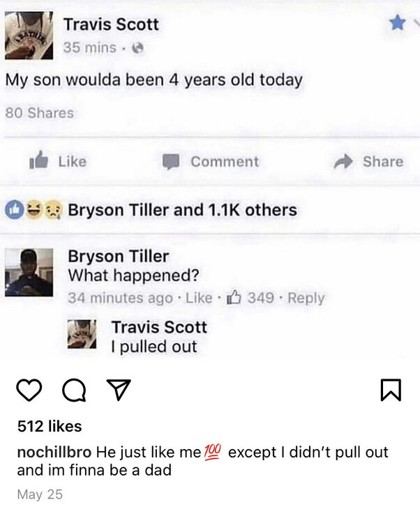Click the Facebook Share arrow button
This screenshot has width=420, height=523.
pyautogui.click(x=369, y=162)
